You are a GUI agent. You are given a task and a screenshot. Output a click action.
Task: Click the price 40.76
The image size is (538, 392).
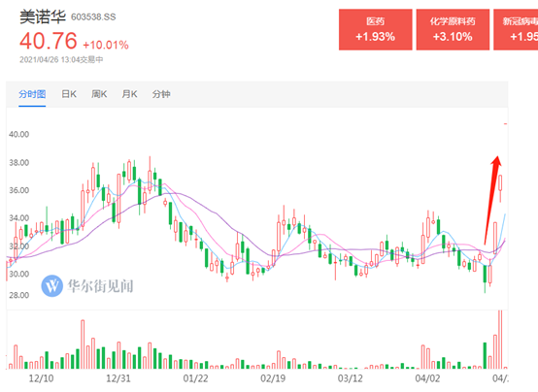pos(49,41)
